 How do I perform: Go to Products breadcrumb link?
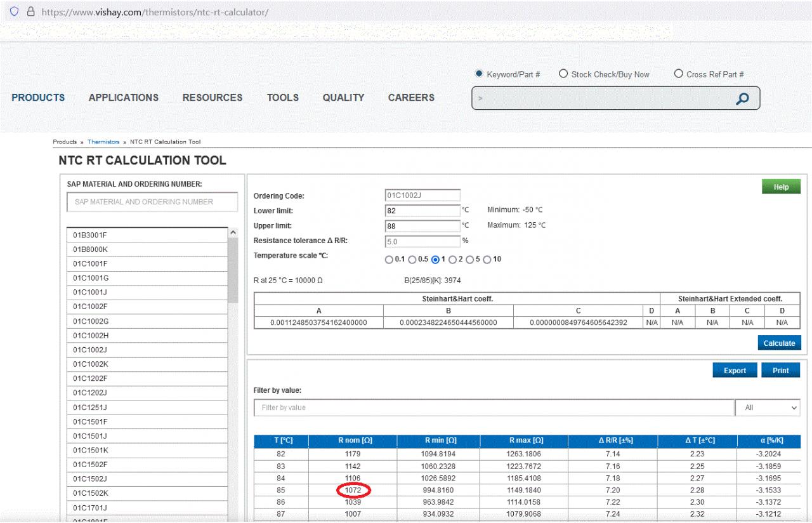coord(65,142)
